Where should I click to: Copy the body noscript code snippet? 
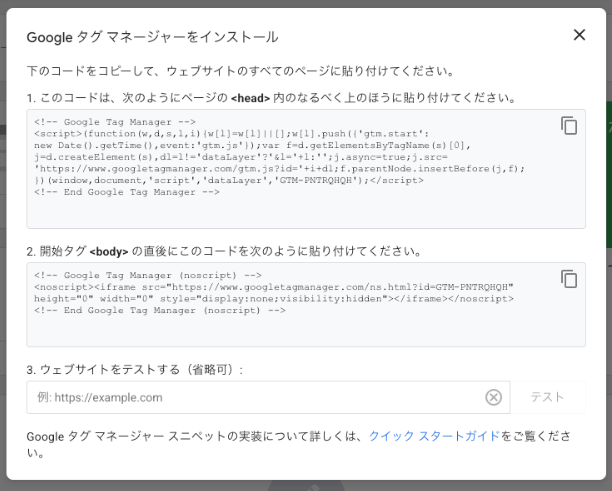click(569, 279)
